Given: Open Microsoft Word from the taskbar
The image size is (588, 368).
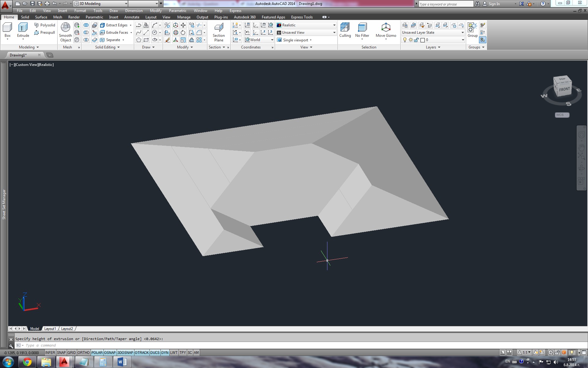Looking at the screenshot, I should tap(122, 362).
